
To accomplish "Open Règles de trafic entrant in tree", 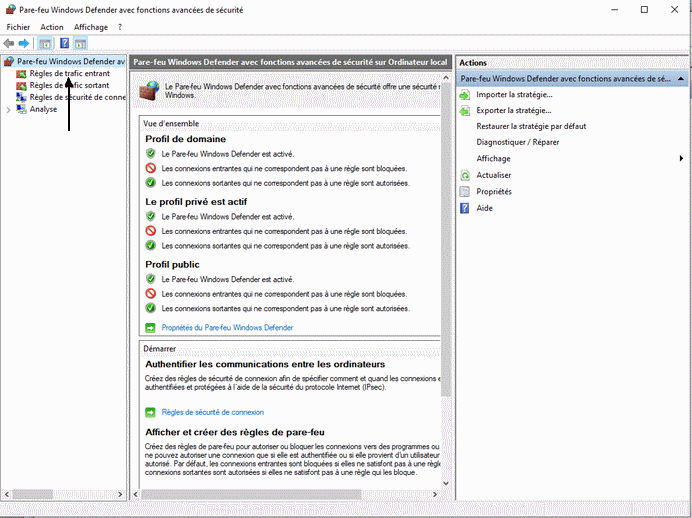I will (x=70, y=73).
